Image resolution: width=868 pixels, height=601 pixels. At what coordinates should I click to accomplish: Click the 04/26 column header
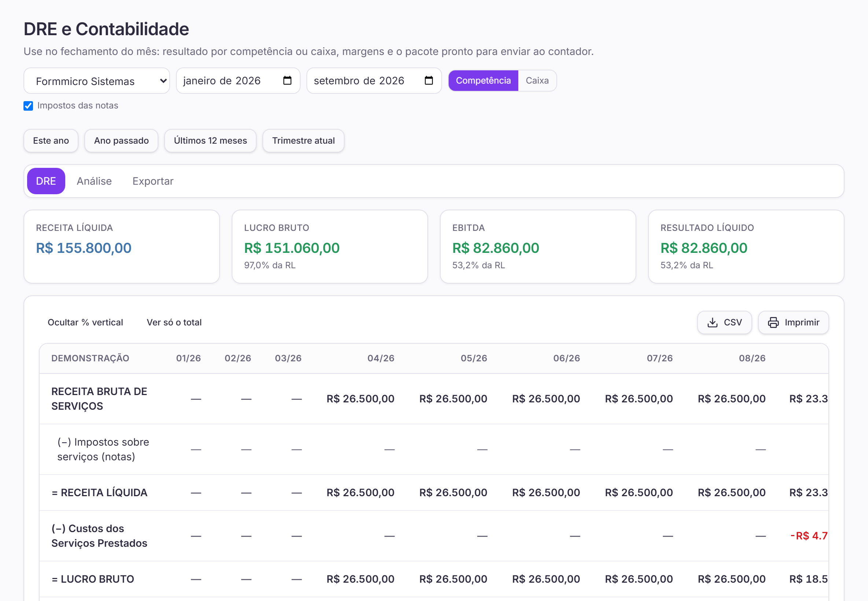[381, 358]
